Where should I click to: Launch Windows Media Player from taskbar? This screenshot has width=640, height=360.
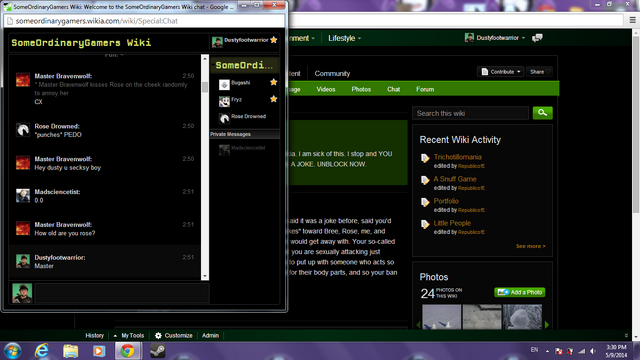click(x=99, y=351)
